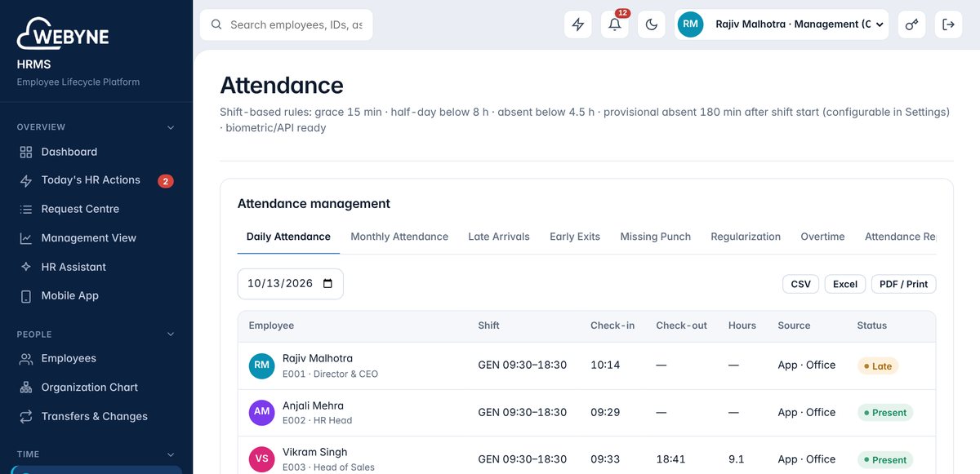Click the Employees people icon
This screenshot has height=474, width=980.
pyautogui.click(x=26, y=358)
